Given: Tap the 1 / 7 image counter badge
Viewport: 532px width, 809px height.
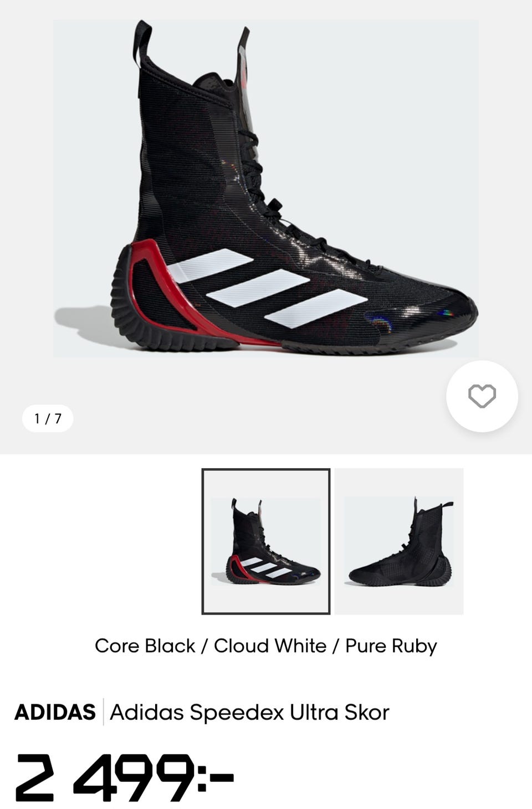Looking at the screenshot, I should pyautogui.click(x=48, y=418).
